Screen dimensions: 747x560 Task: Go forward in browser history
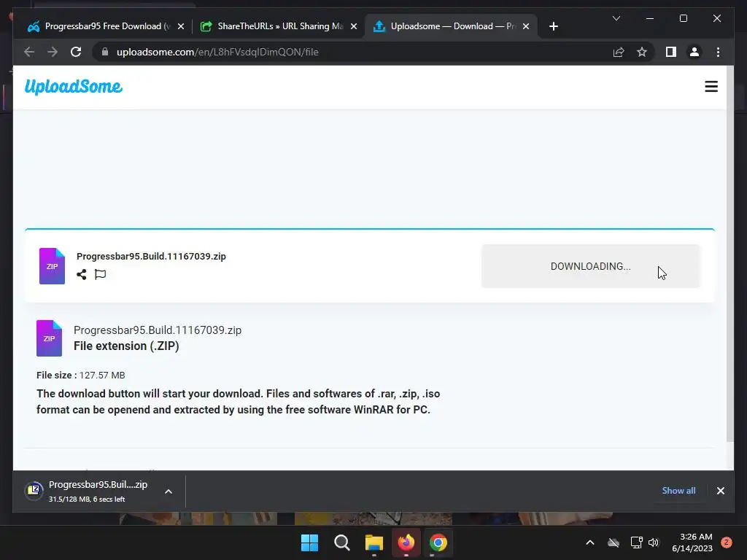point(53,52)
